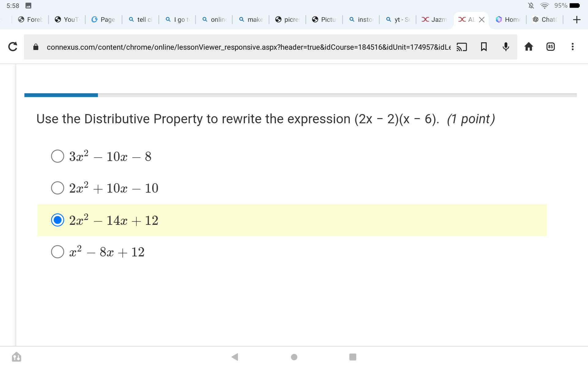Go to the browser home icon

click(529, 47)
